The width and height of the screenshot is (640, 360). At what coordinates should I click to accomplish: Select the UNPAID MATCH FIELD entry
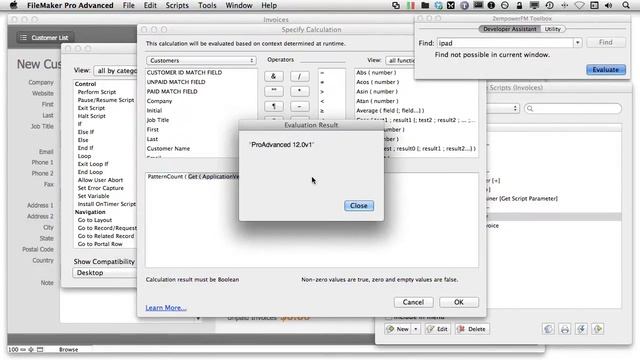(x=176, y=82)
